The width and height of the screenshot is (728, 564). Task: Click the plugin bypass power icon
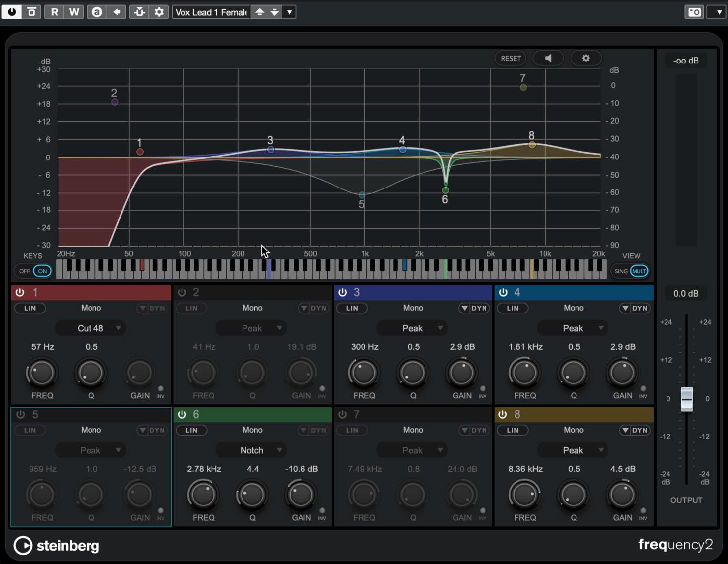(x=11, y=12)
